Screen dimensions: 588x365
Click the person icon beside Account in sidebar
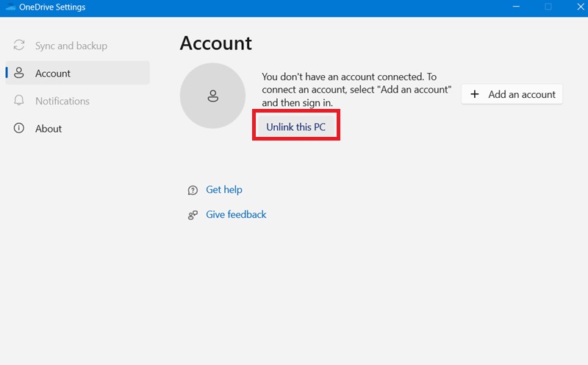point(19,72)
